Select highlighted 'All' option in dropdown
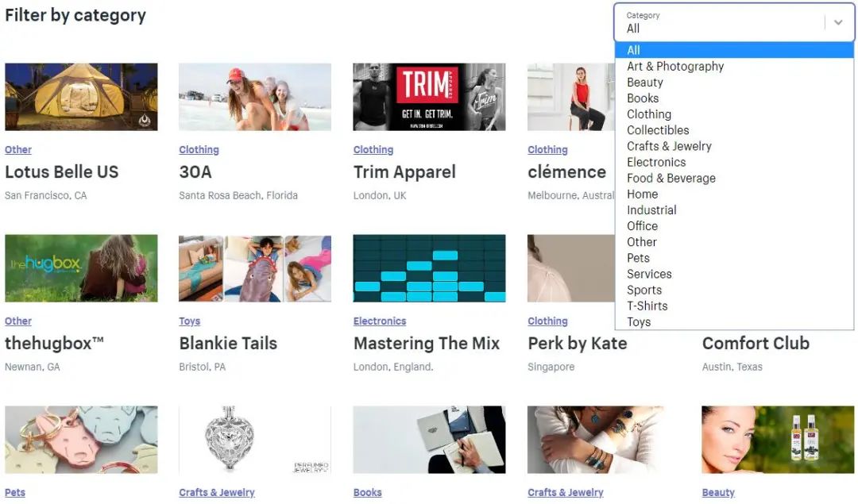This screenshot has height=504, width=858. 734,50
